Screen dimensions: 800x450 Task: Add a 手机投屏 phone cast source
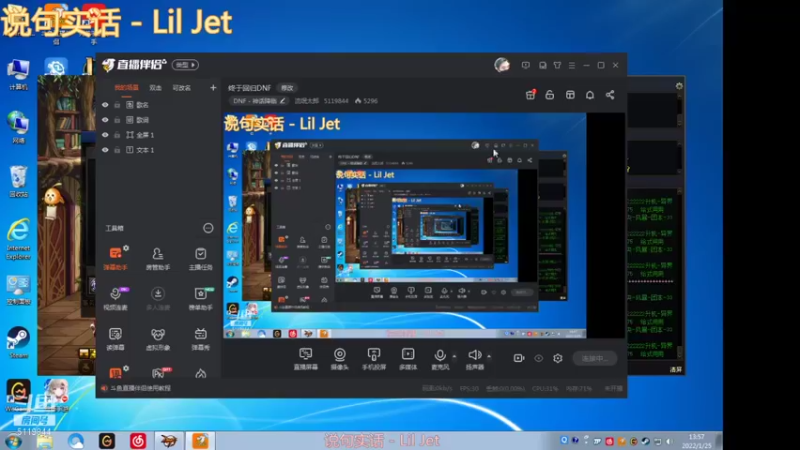(373, 359)
